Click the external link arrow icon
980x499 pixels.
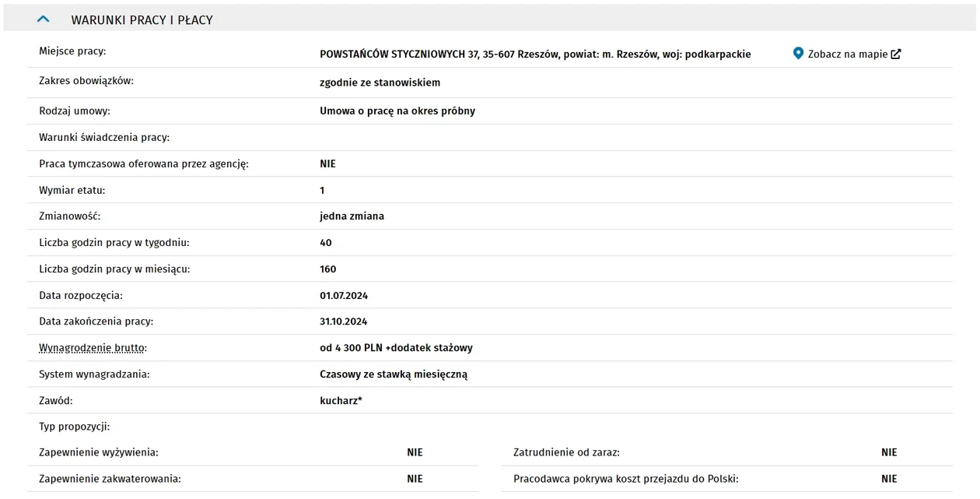pyautogui.click(x=896, y=54)
